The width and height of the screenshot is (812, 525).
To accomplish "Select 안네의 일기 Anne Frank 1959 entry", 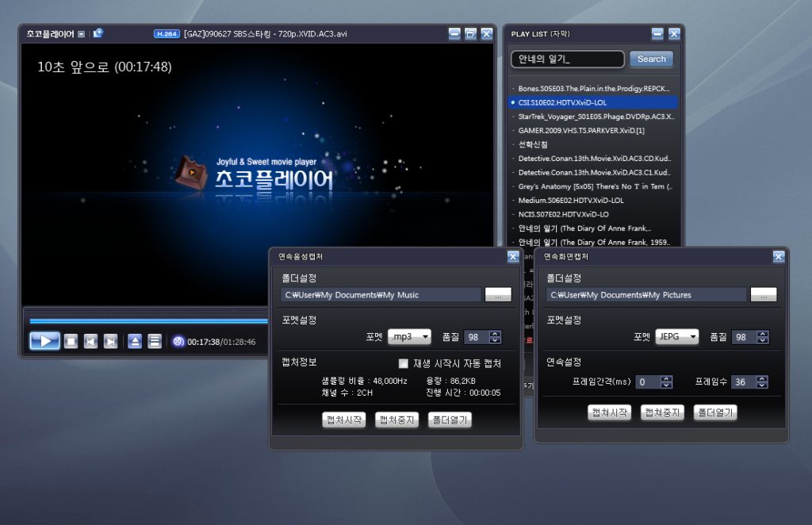I will (593, 243).
